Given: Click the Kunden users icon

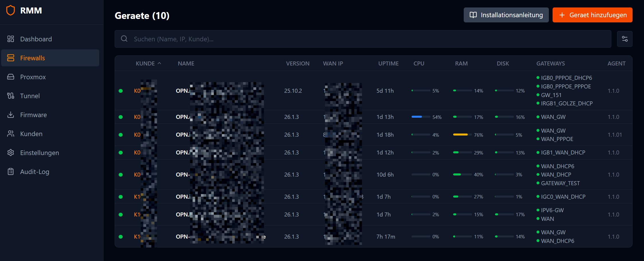Looking at the screenshot, I should coord(11,134).
